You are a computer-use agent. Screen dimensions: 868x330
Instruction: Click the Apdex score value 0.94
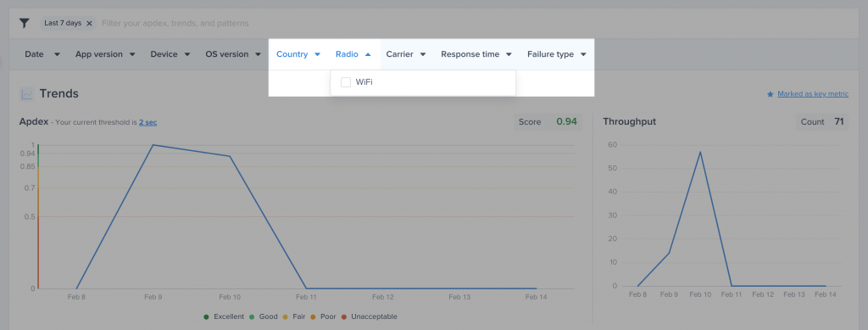(x=567, y=122)
